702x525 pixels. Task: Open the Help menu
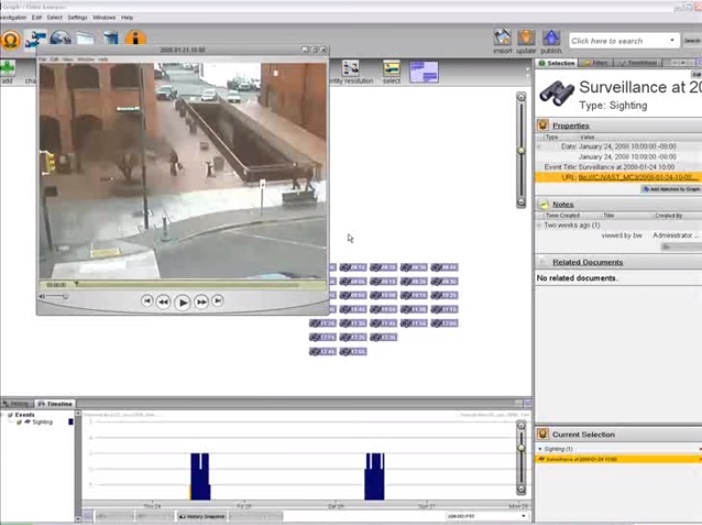click(127, 17)
